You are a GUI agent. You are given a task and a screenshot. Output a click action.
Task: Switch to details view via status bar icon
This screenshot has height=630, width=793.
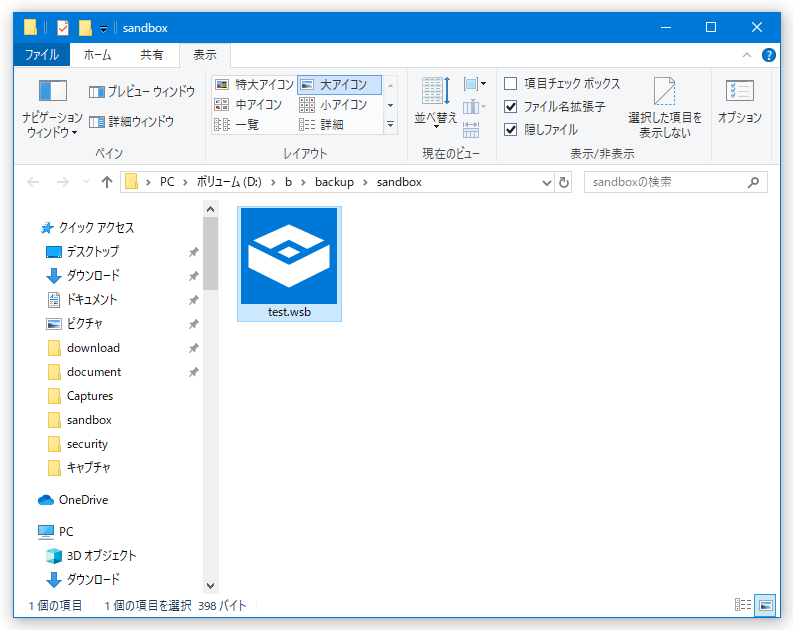click(x=743, y=605)
